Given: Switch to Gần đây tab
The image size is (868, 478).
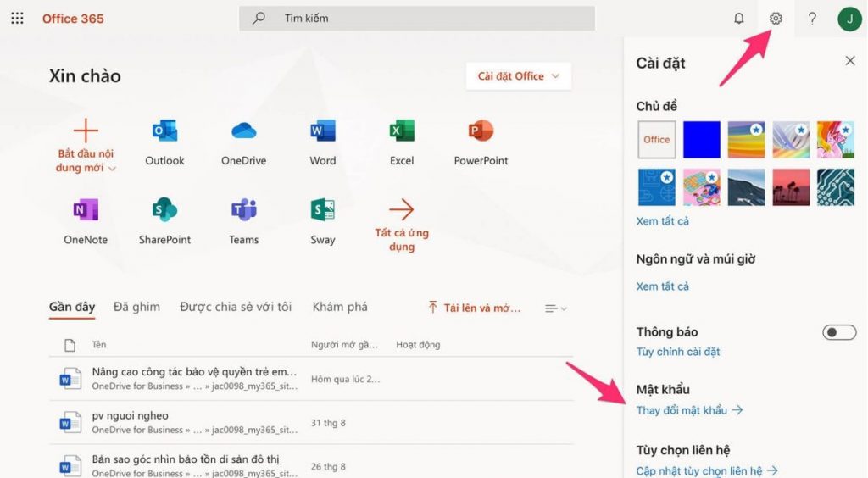Looking at the screenshot, I should [x=72, y=307].
